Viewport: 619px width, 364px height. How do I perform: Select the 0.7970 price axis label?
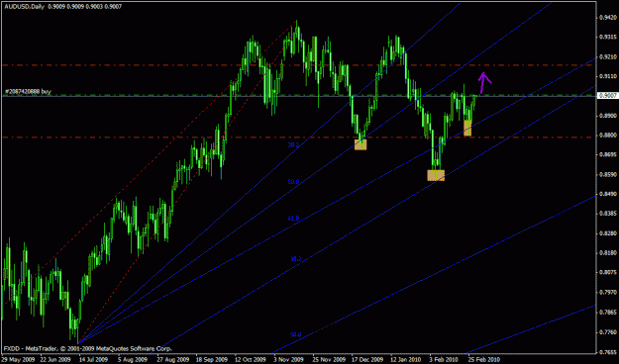[x=608, y=292]
